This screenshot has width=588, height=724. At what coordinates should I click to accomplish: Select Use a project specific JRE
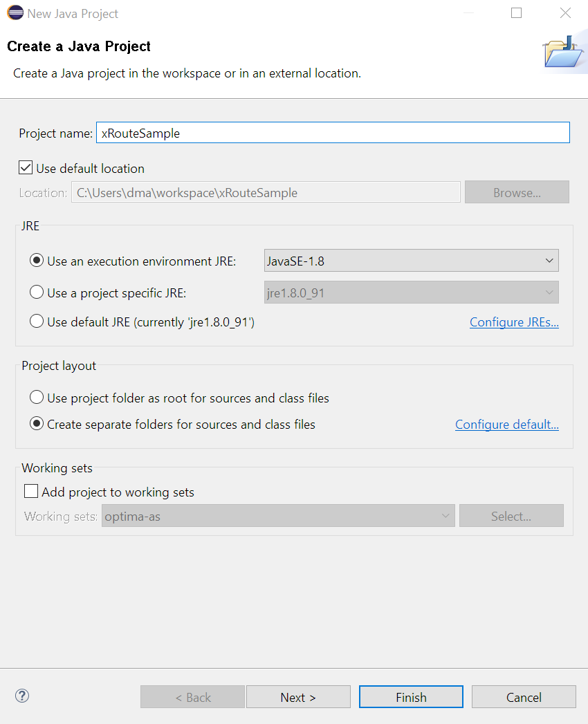[37, 293]
